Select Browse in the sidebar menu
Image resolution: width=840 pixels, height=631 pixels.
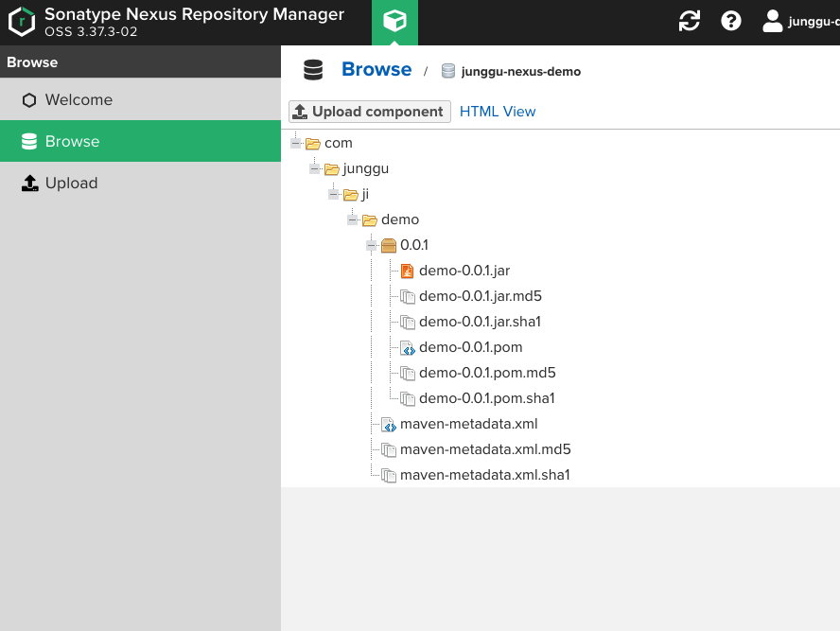click(72, 142)
